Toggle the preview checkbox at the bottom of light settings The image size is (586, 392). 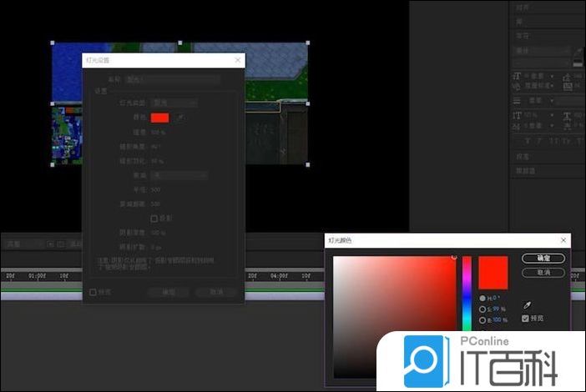tap(93, 292)
